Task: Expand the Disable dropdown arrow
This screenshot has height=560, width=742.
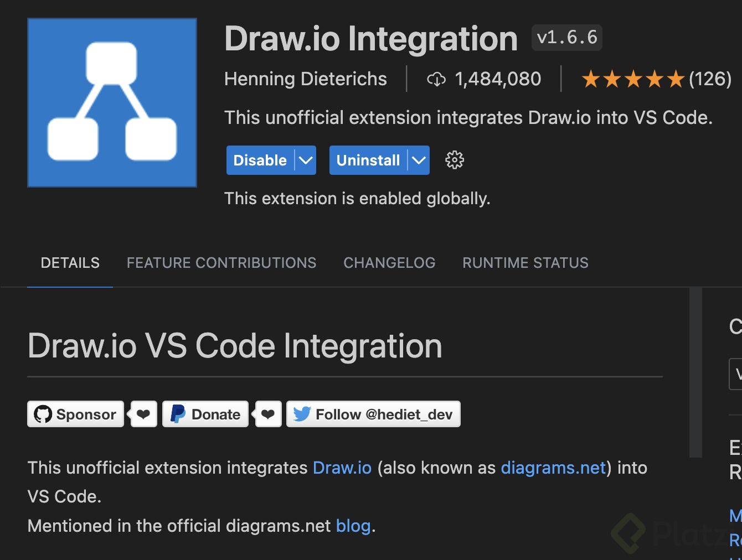Action: click(306, 160)
